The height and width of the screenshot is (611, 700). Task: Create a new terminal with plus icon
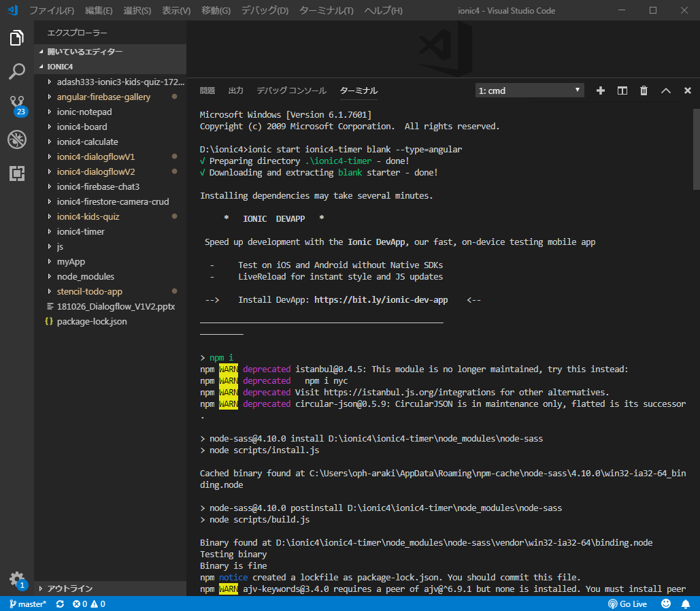600,90
